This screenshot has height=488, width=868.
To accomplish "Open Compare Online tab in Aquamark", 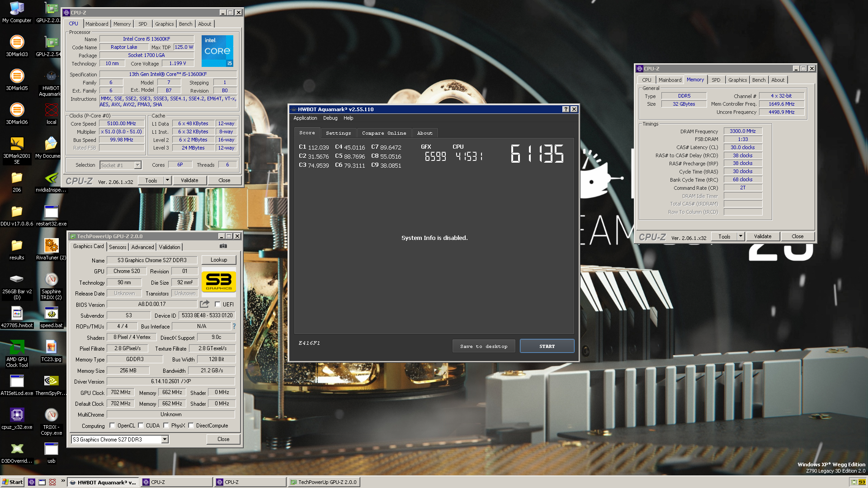I will coord(384,133).
